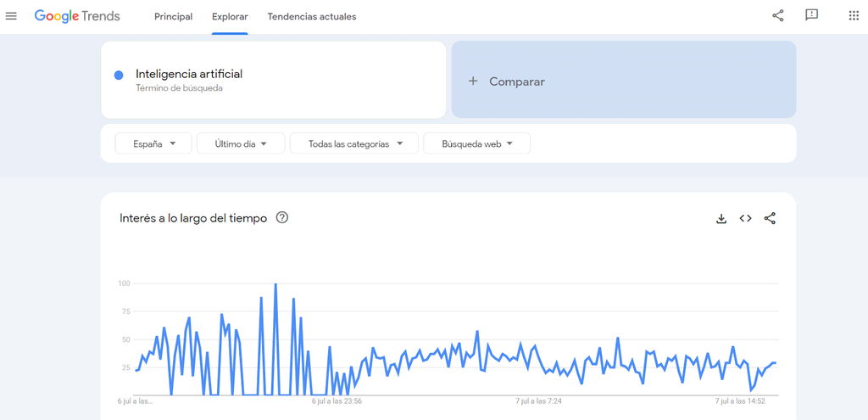
Task: Switch to Tendencias actuales tab
Action: (311, 16)
